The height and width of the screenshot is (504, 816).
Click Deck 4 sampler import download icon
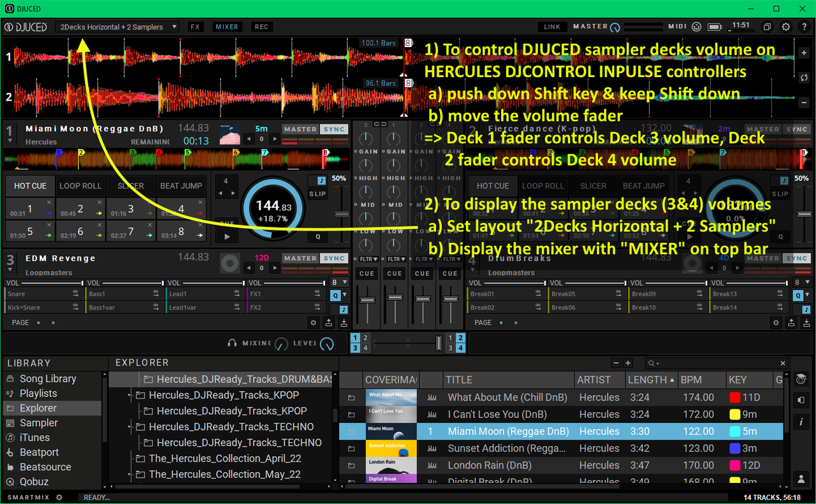807,323
